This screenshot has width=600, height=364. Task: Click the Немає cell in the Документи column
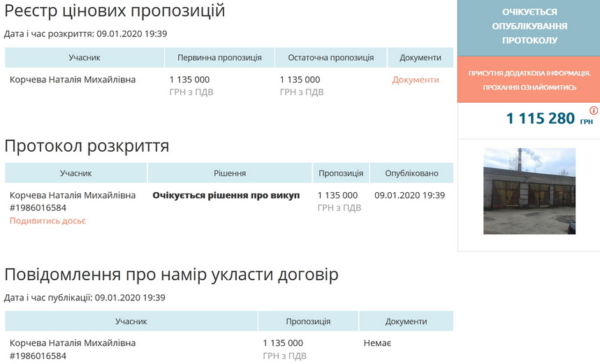tap(377, 343)
